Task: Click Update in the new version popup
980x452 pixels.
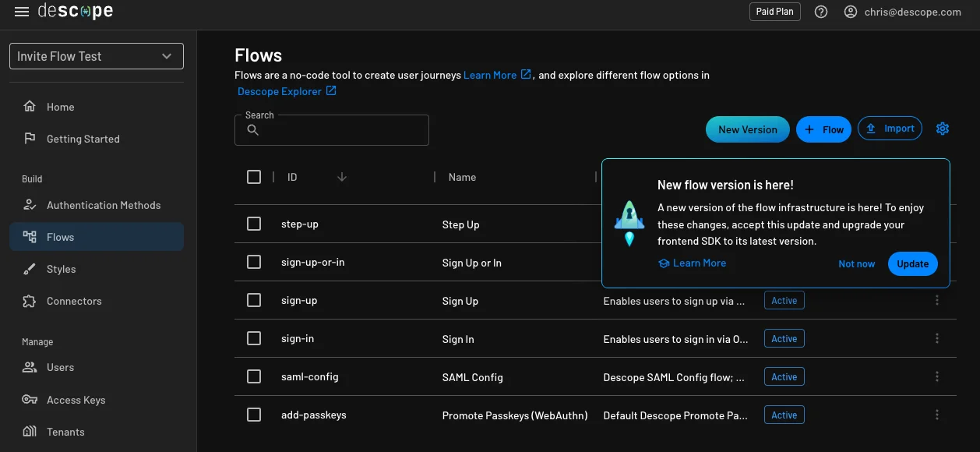Action: click(912, 263)
